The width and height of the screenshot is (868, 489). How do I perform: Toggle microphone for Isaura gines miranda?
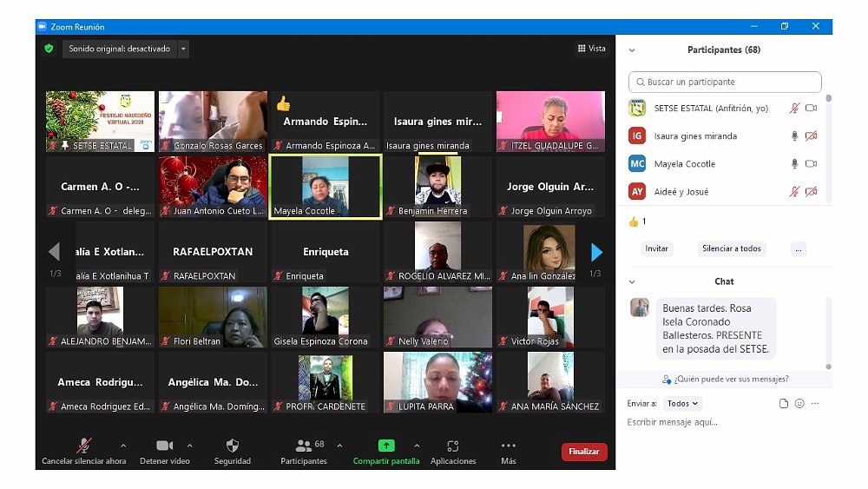click(x=793, y=136)
